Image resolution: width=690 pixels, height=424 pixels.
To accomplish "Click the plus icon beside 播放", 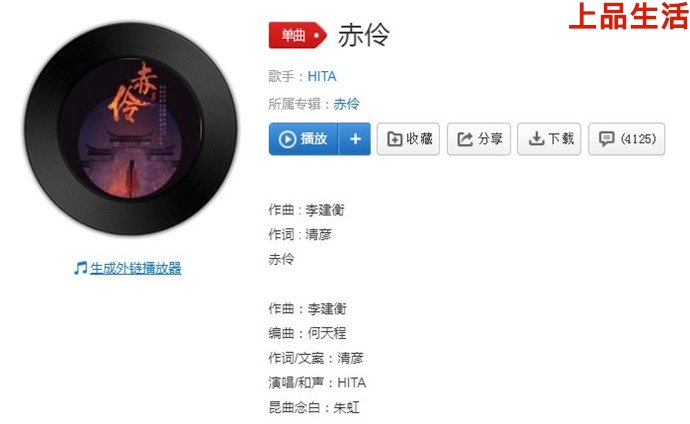I will (355, 139).
